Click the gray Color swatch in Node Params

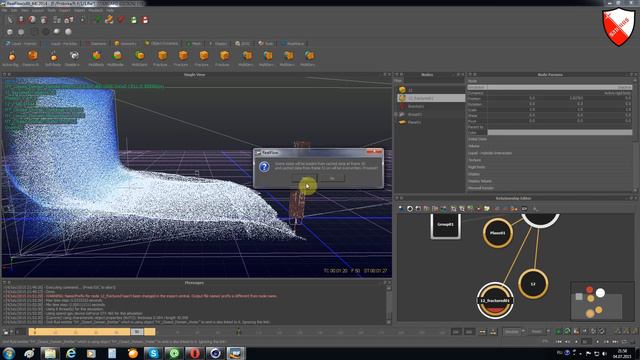(x=560, y=133)
